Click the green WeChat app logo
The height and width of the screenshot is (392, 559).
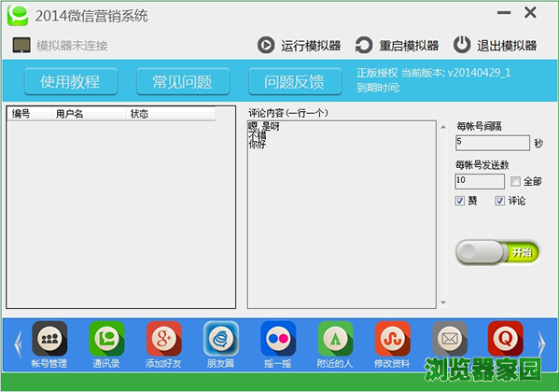pyautogui.click(x=18, y=15)
